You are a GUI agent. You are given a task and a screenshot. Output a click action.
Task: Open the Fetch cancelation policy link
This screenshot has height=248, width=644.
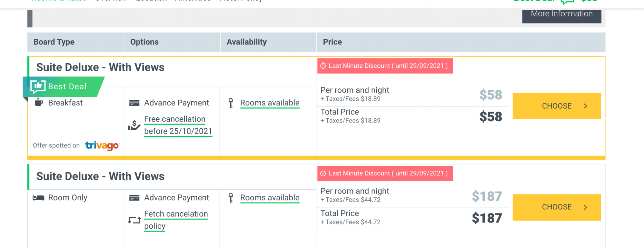176,220
